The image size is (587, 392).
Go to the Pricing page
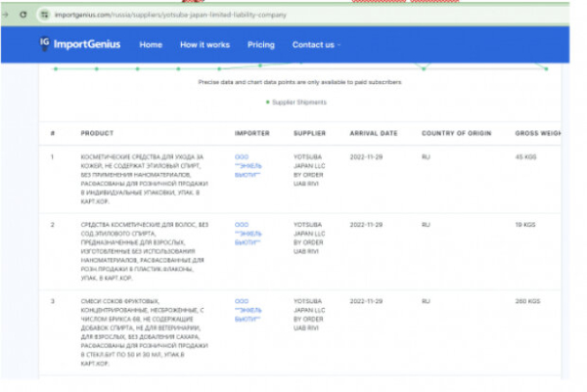click(x=261, y=45)
